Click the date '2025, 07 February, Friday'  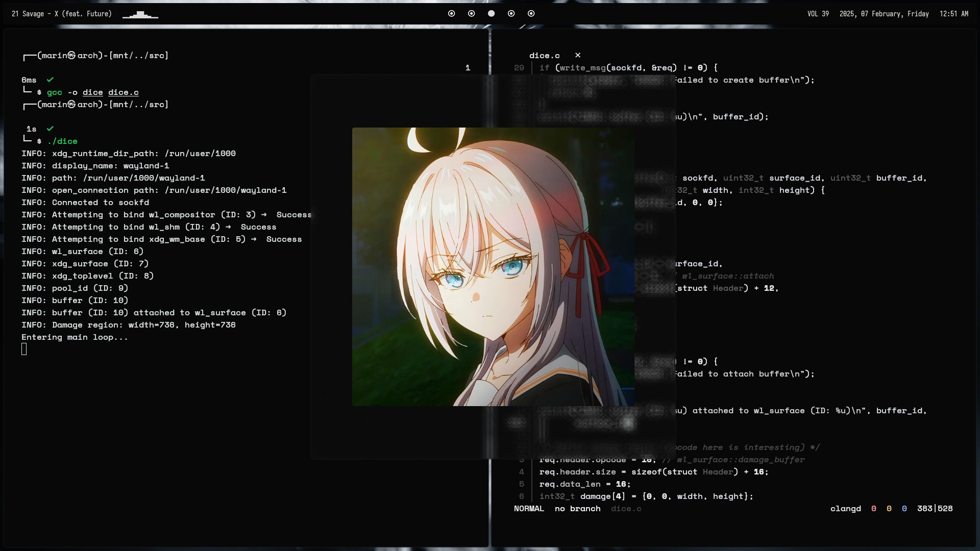click(x=884, y=14)
